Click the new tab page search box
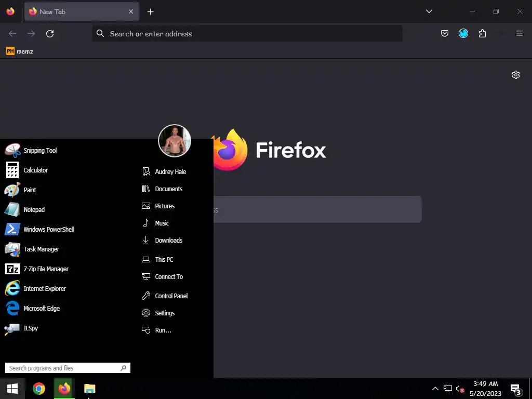The width and height of the screenshot is (532, 399). tap(317, 209)
